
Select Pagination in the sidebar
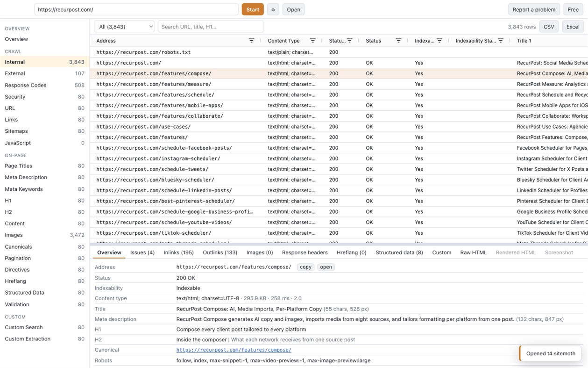point(45,258)
